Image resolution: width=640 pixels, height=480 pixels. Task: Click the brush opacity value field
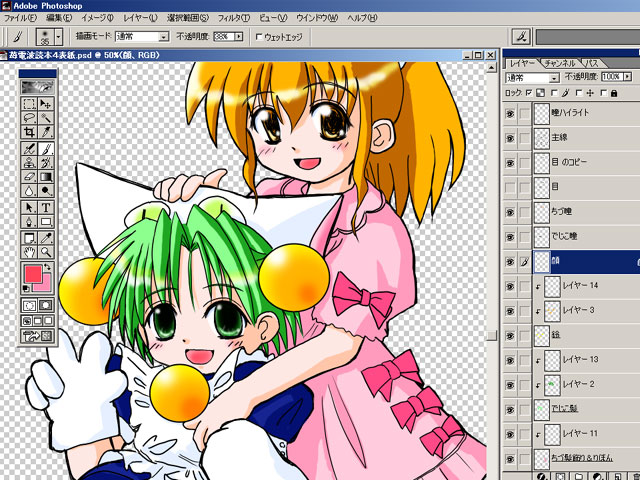pos(224,37)
